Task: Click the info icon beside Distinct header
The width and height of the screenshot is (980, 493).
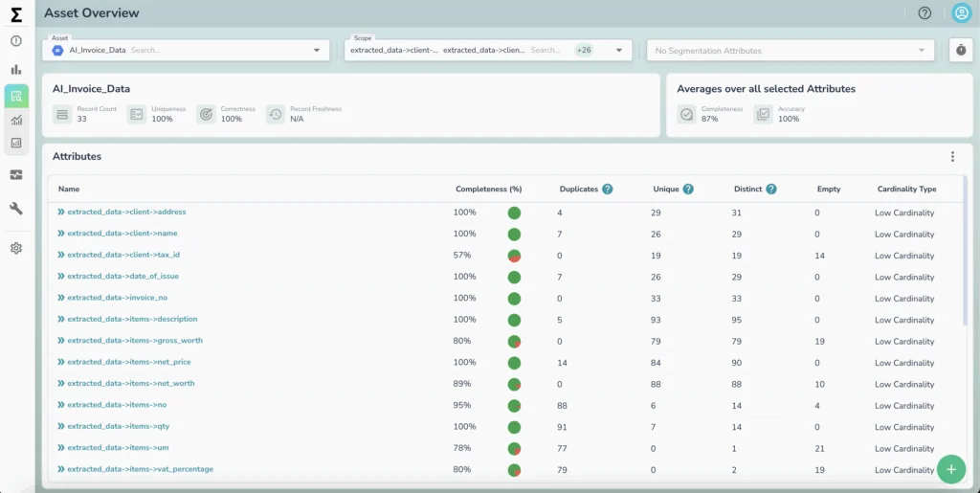Action: click(771, 190)
